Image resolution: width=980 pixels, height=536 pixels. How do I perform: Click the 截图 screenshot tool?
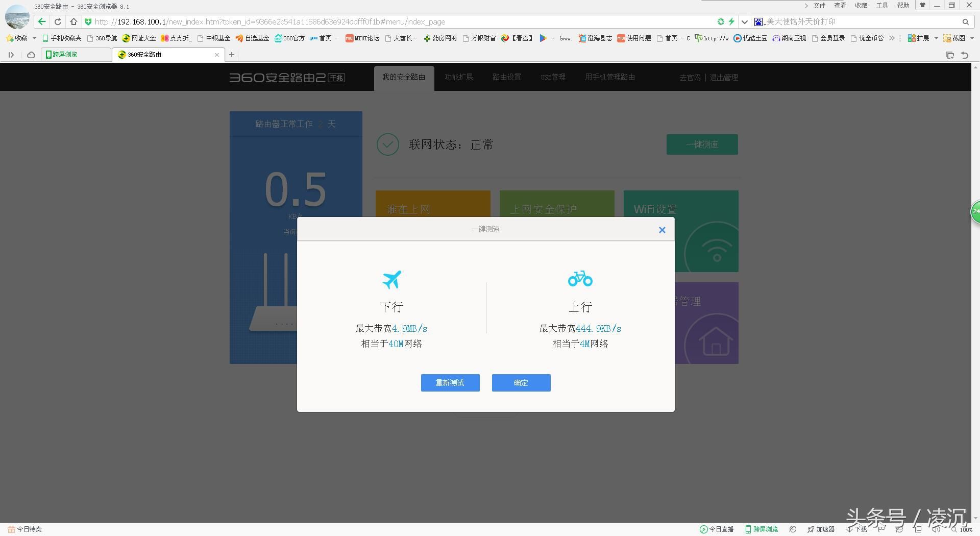tap(954, 38)
